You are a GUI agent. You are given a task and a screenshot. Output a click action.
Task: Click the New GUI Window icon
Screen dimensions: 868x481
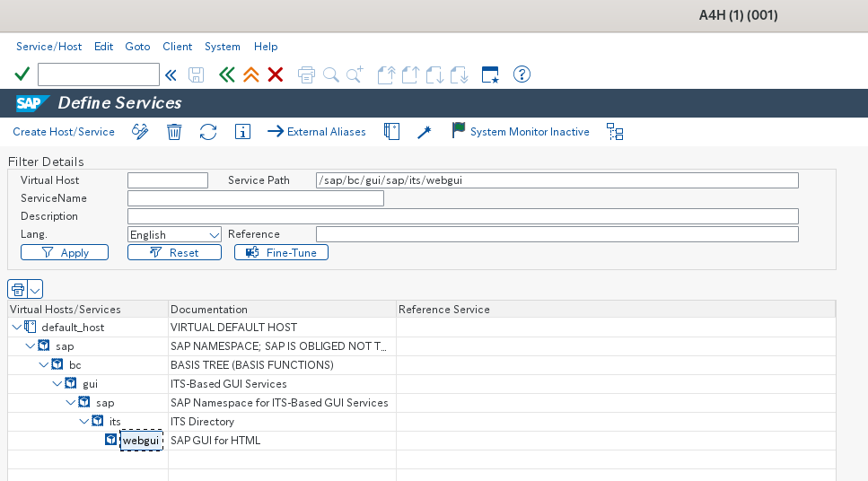click(x=490, y=74)
